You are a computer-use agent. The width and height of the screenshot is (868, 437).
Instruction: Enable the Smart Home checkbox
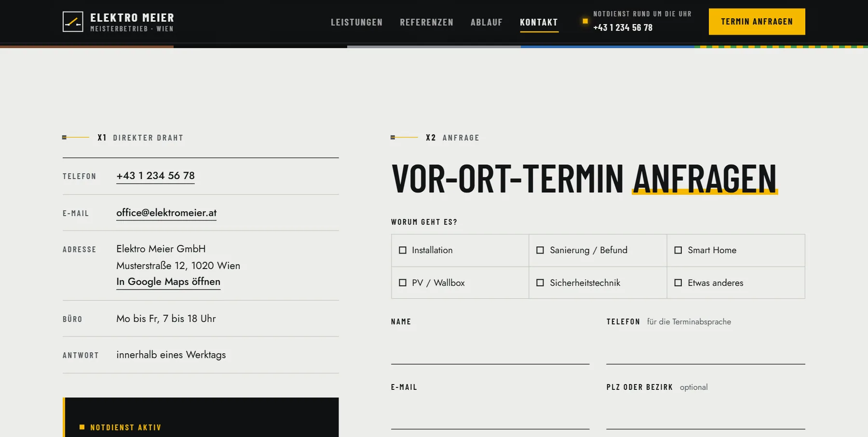(x=678, y=250)
